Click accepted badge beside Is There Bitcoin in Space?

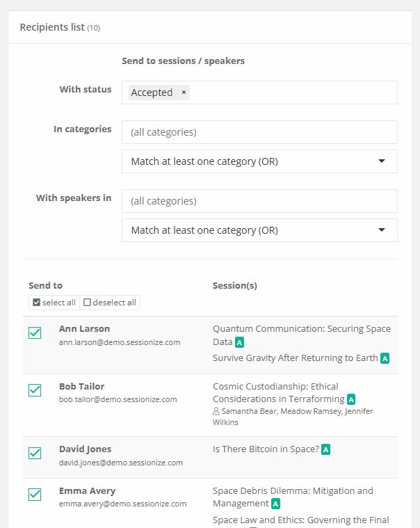pyautogui.click(x=325, y=449)
